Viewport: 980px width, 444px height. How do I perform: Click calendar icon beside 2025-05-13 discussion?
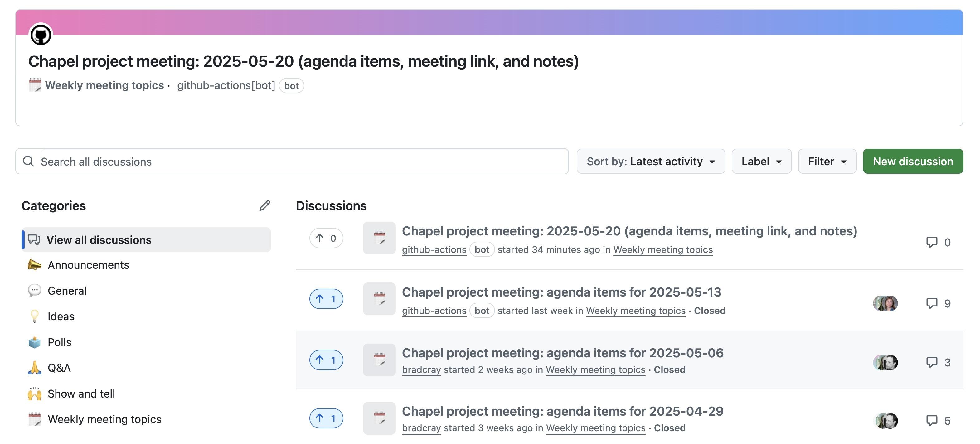pos(379,299)
